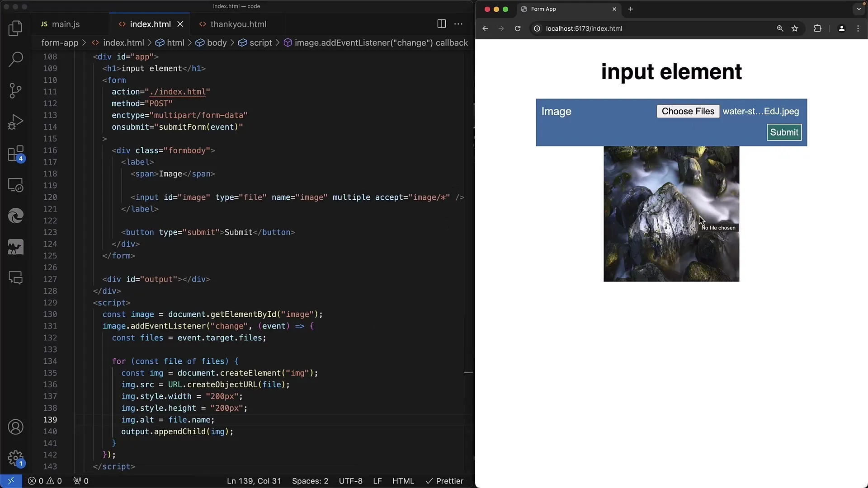The width and height of the screenshot is (868, 488).
Task: Open a new browser tab
Action: [x=631, y=9]
